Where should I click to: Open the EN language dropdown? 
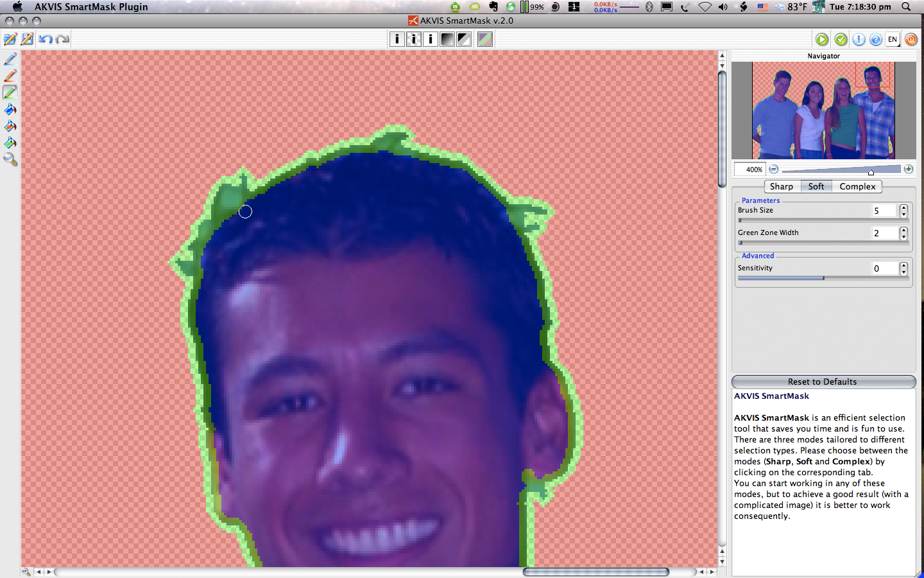[x=893, y=39]
